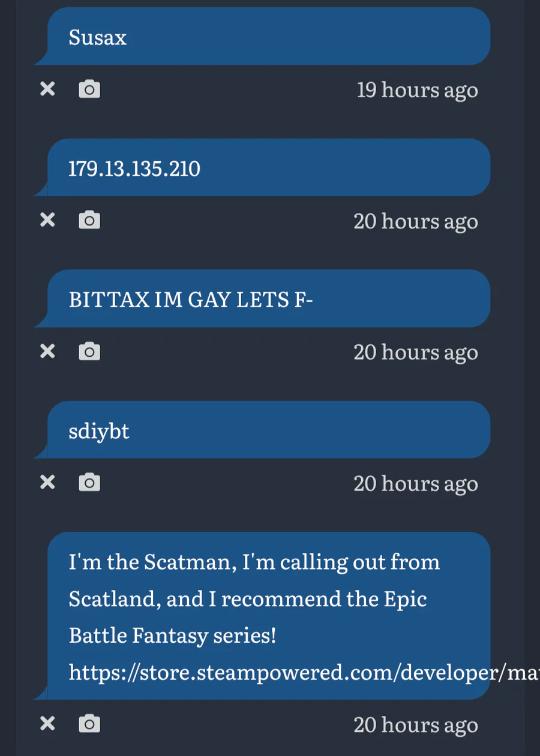Delete the Scatman message with X icon

click(47, 724)
